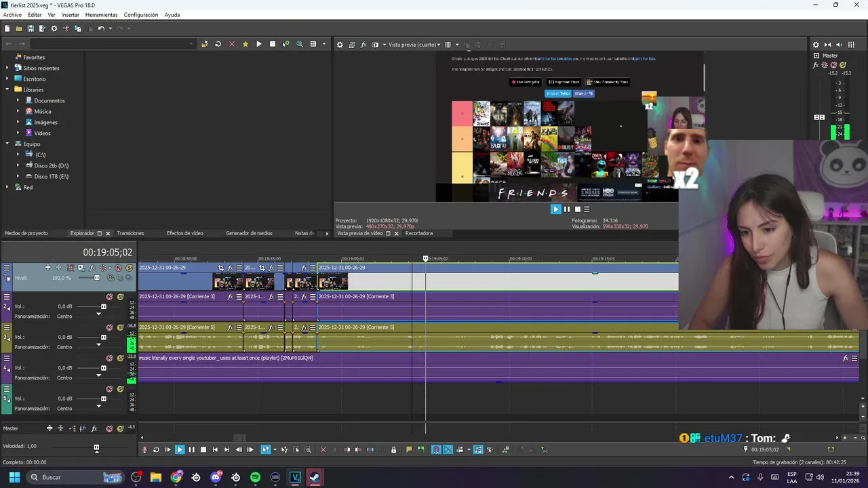This screenshot has width=868, height=488.
Task: Select the Música library folder
Action: [42, 111]
